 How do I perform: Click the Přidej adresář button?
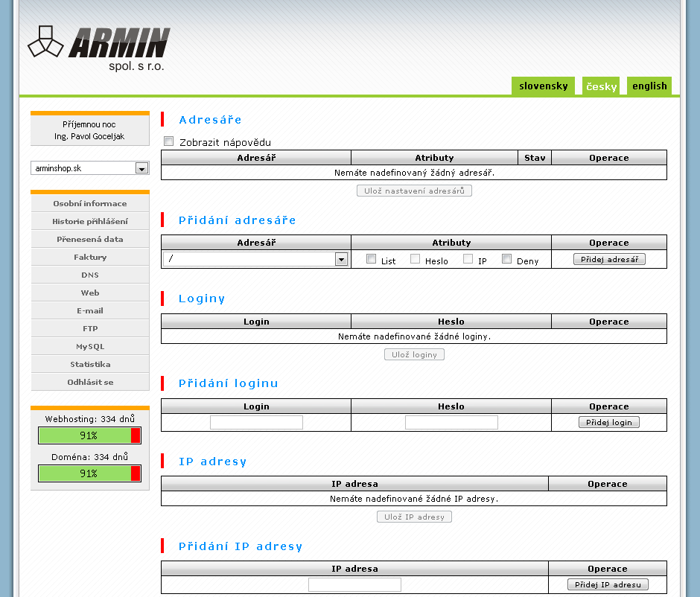[609, 259]
